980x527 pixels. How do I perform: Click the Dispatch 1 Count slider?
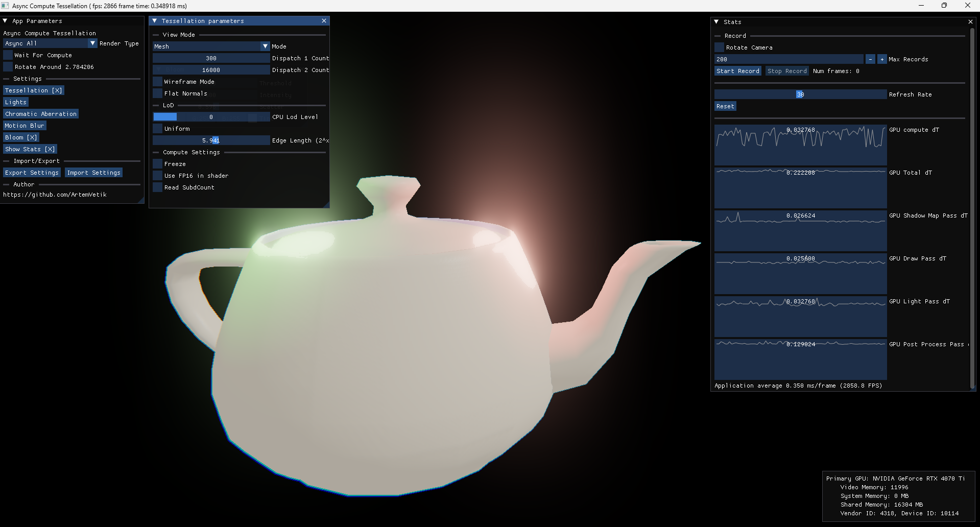(211, 58)
